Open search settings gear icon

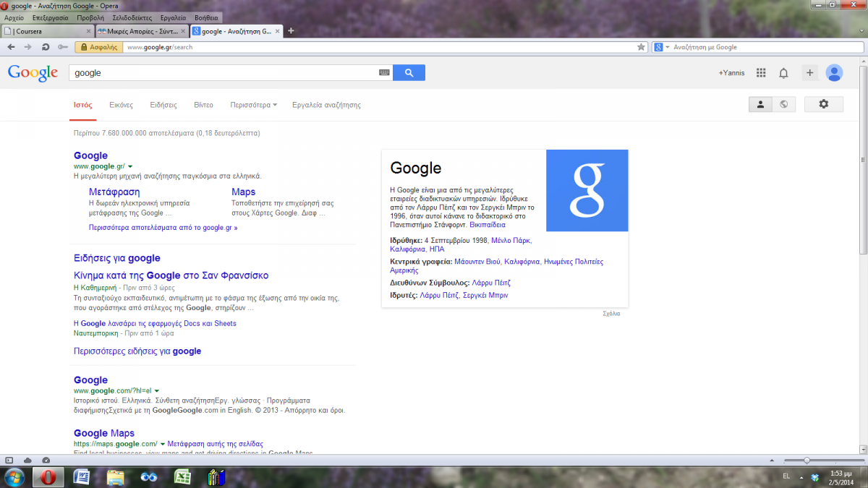823,104
